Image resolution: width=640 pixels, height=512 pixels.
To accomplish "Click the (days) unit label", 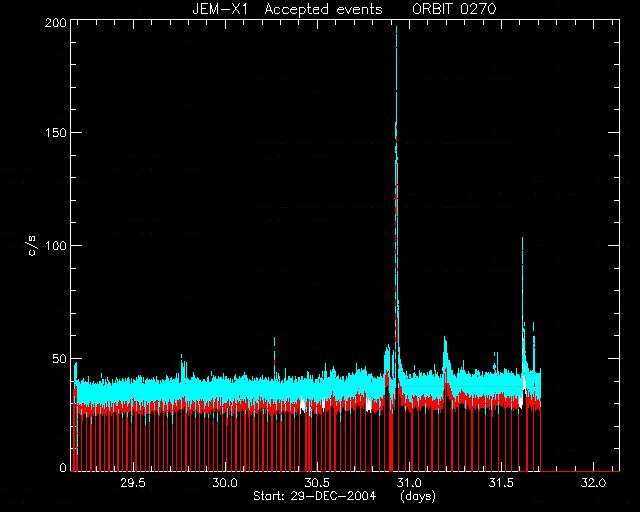I will [x=418, y=496].
